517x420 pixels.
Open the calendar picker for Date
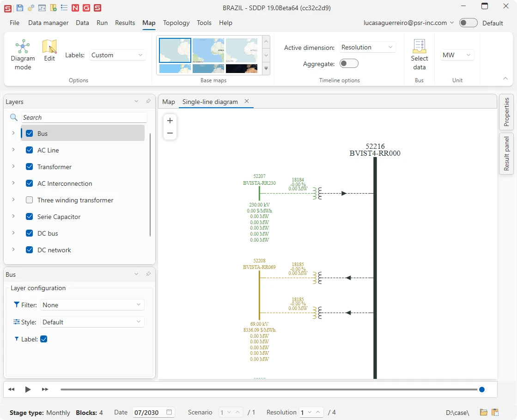169,412
